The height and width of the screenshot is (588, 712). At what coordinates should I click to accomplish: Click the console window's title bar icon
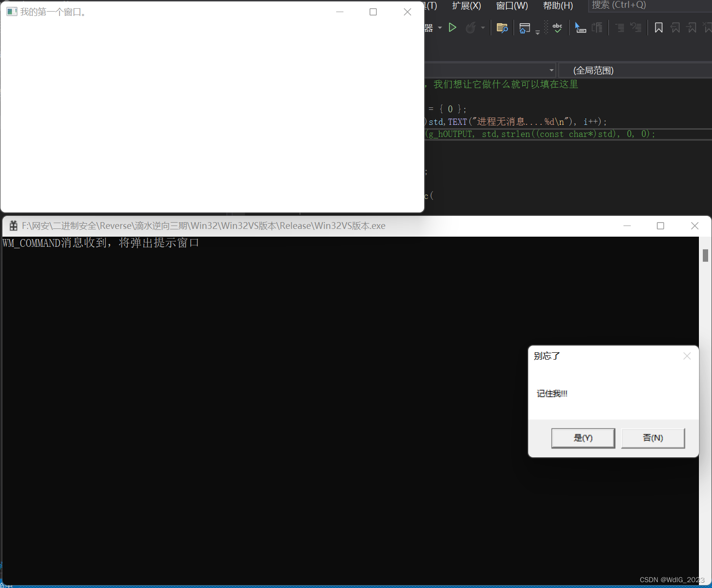[x=14, y=226]
